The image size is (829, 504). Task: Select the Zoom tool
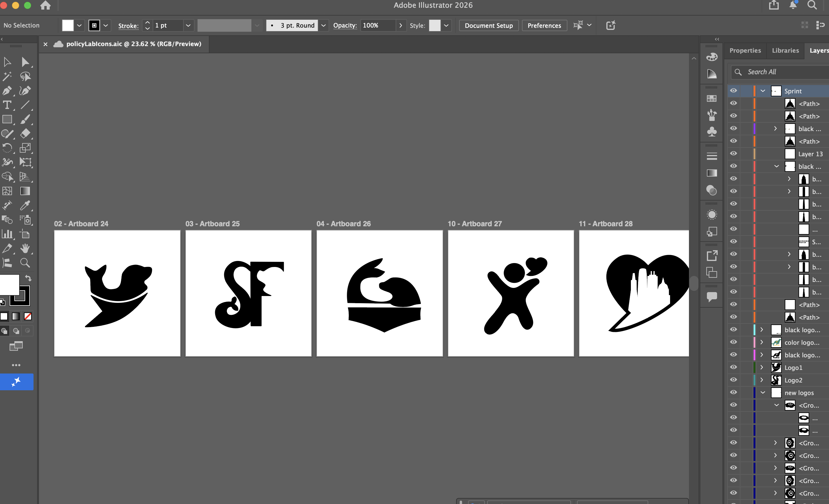point(25,262)
